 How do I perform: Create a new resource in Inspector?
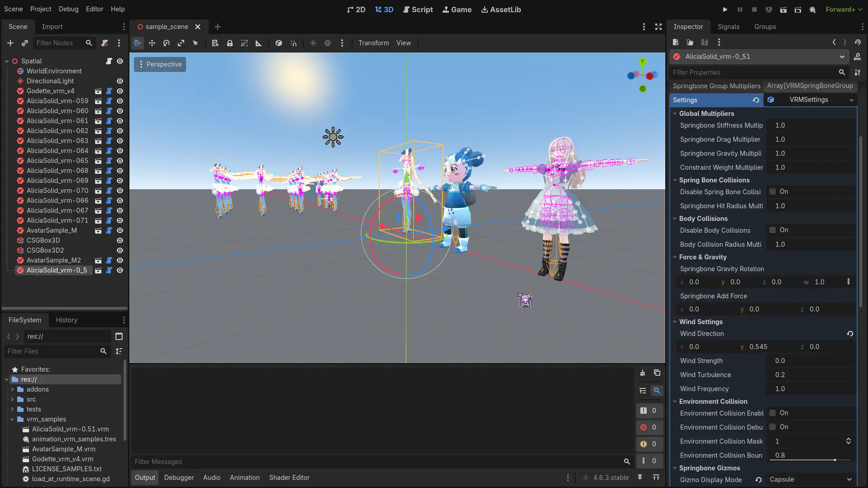click(x=676, y=42)
